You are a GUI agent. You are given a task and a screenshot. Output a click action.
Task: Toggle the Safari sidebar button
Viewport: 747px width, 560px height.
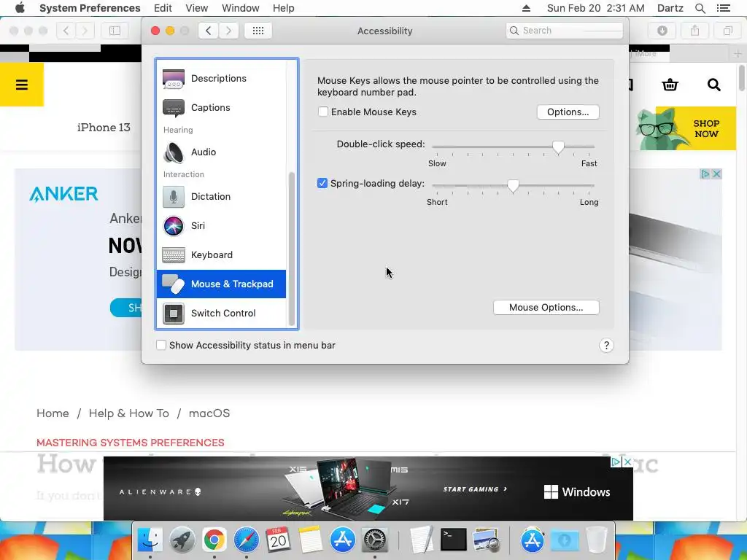pyautogui.click(x=115, y=31)
